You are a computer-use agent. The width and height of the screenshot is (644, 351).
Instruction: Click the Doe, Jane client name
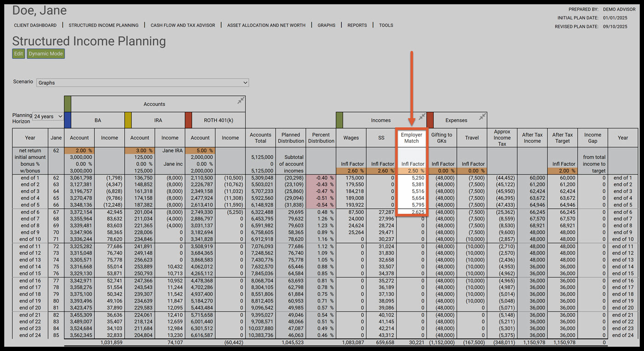[x=40, y=11]
